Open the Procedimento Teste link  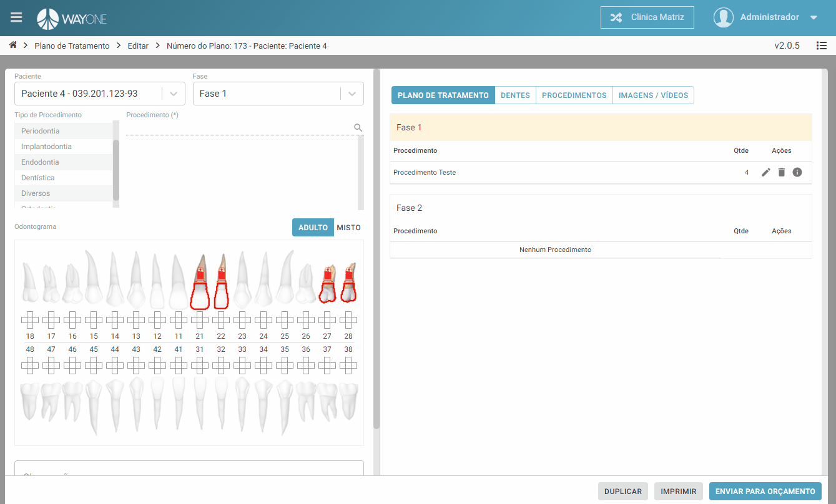click(x=425, y=172)
